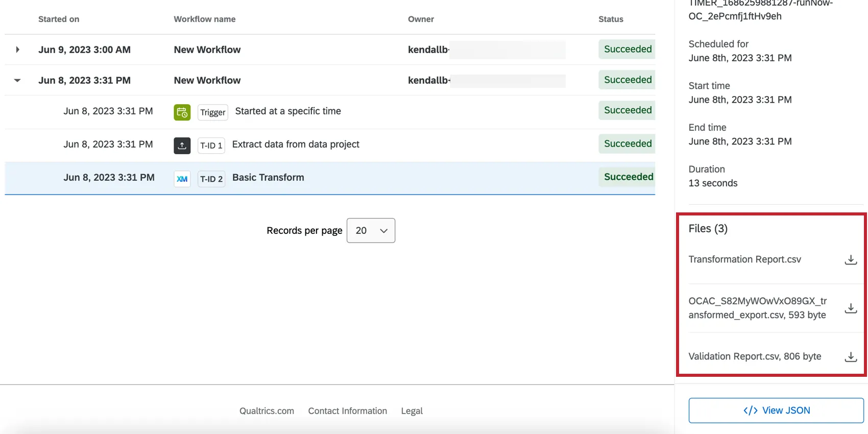Click the View JSON button
This screenshot has height=434, width=868.
tap(776, 411)
